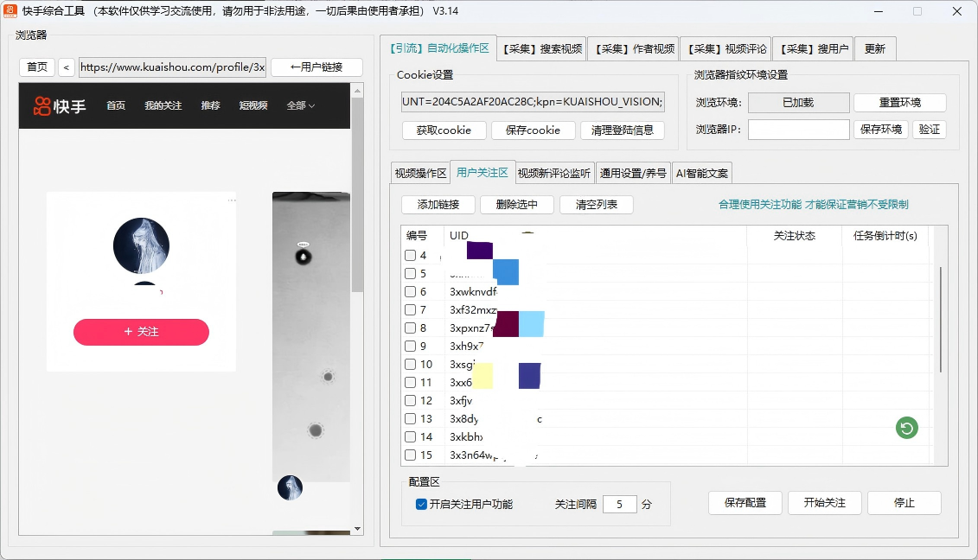Click the profile avatar picture
The image size is (978, 560).
pos(141,245)
